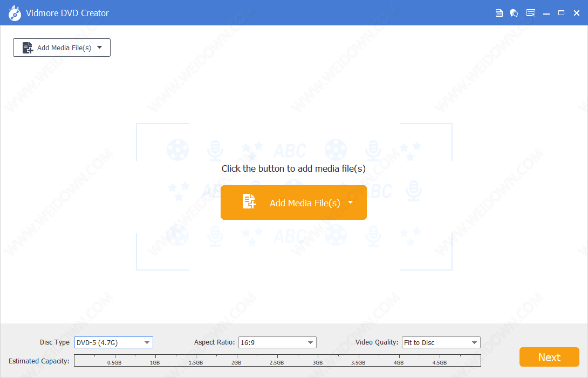588x378 pixels.
Task: Click the 2.5GB mark on capacity bar
Action: click(277, 362)
